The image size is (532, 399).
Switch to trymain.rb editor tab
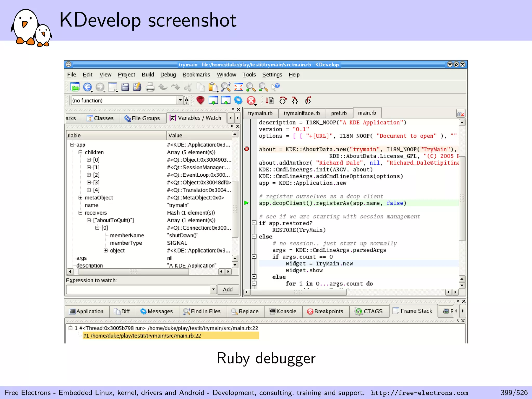pyautogui.click(x=260, y=113)
